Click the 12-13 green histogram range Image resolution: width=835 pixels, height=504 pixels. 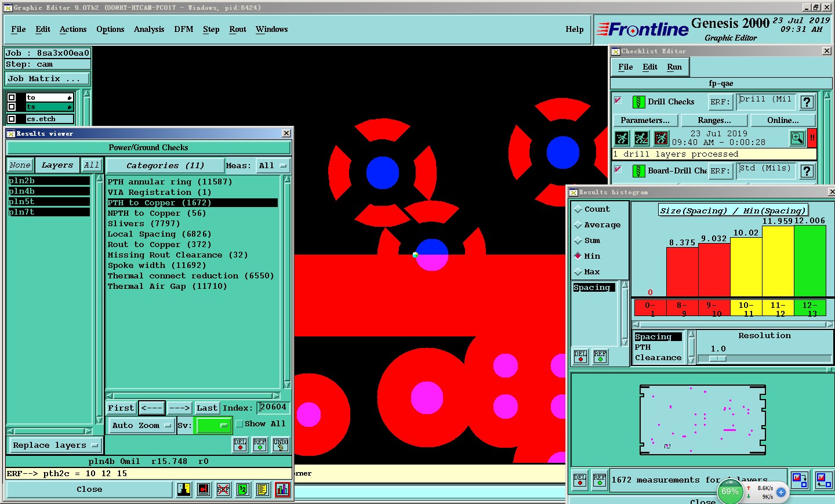pyautogui.click(x=810, y=309)
